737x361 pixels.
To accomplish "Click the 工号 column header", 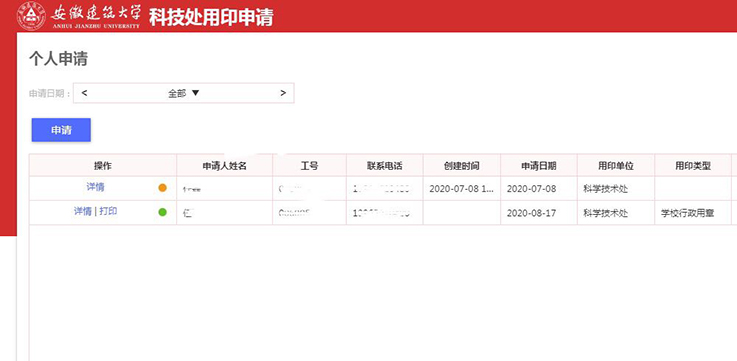I will click(309, 165).
